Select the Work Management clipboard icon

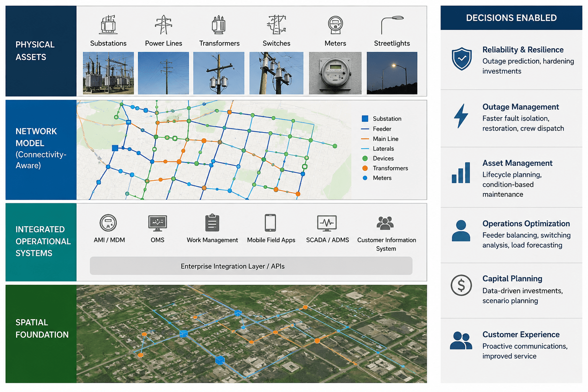212,223
